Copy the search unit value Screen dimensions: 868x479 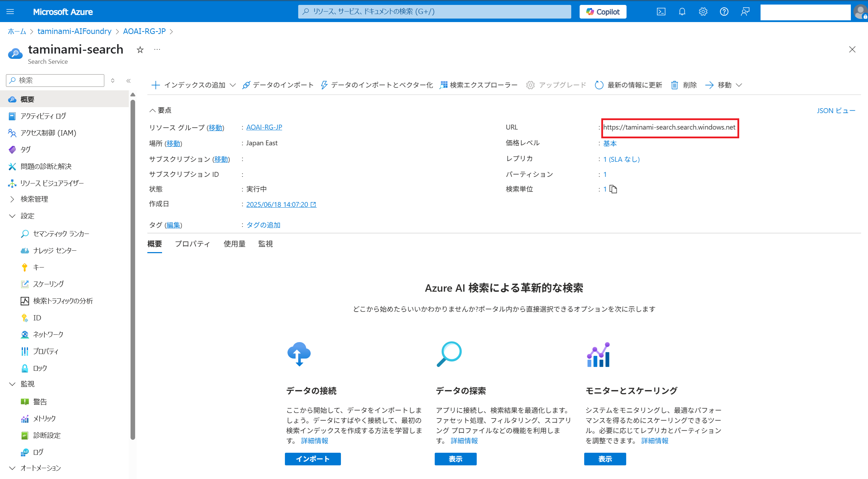click(613, 189)
